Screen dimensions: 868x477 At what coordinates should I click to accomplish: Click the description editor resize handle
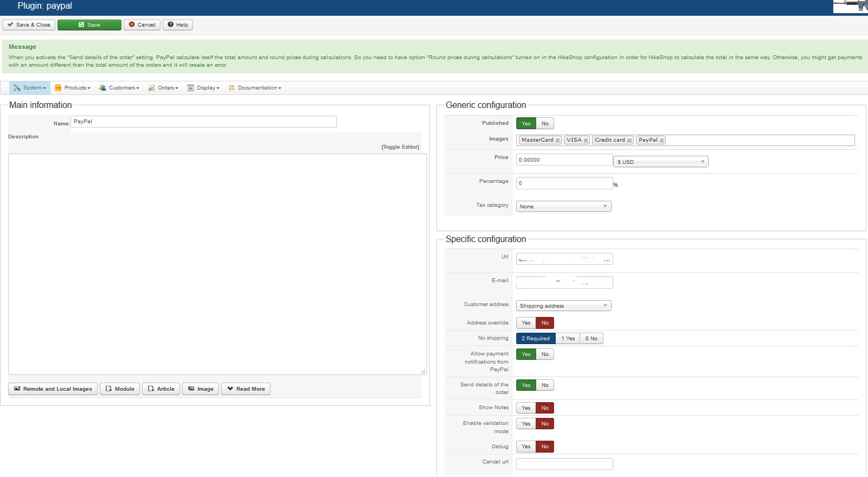click(x=423, y=371)
